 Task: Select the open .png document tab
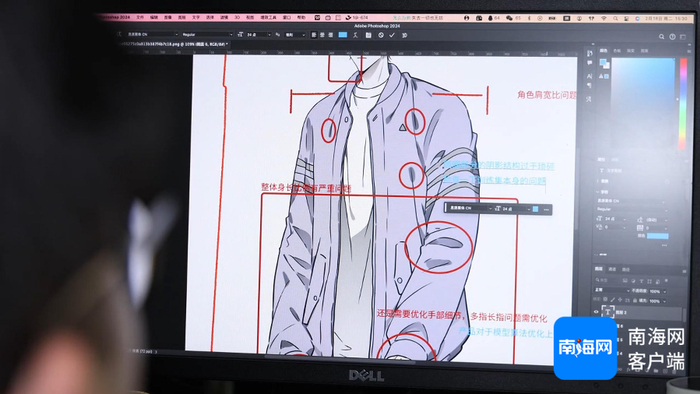tap(174, 44)
